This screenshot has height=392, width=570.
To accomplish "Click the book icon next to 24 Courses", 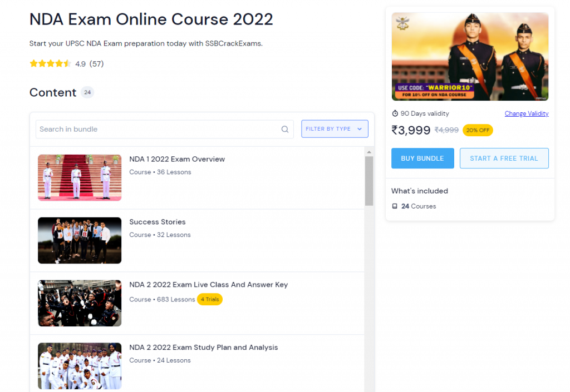I will pos(395,206).
